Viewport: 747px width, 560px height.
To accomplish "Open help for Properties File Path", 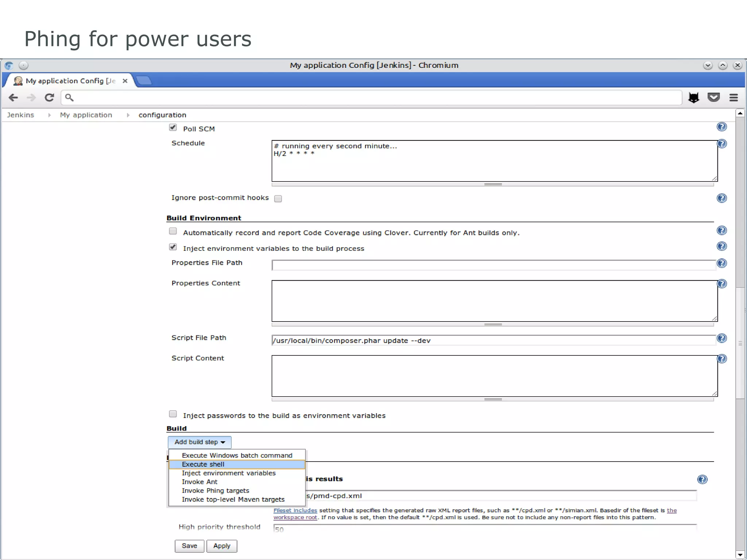I will pyautogui.click(x=722, y=263).
